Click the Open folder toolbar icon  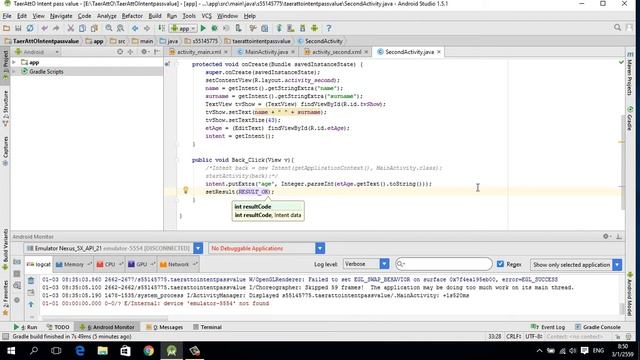(7, 28)
